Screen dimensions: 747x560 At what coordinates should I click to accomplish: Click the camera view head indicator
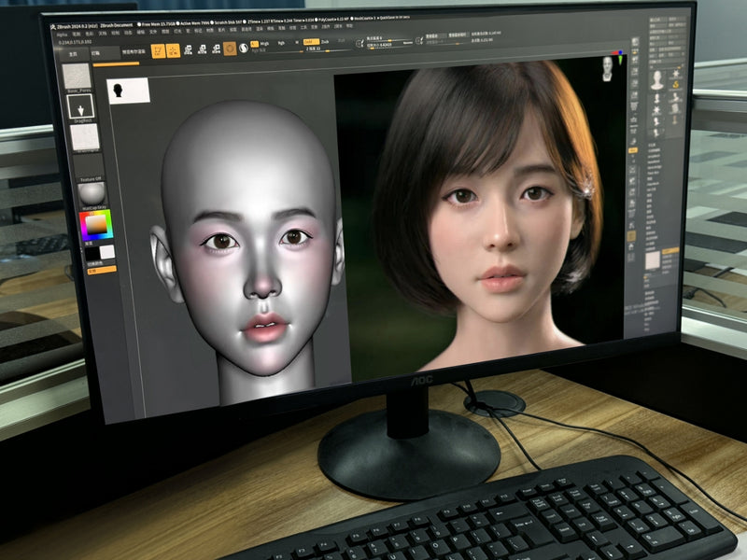(608, 67)
